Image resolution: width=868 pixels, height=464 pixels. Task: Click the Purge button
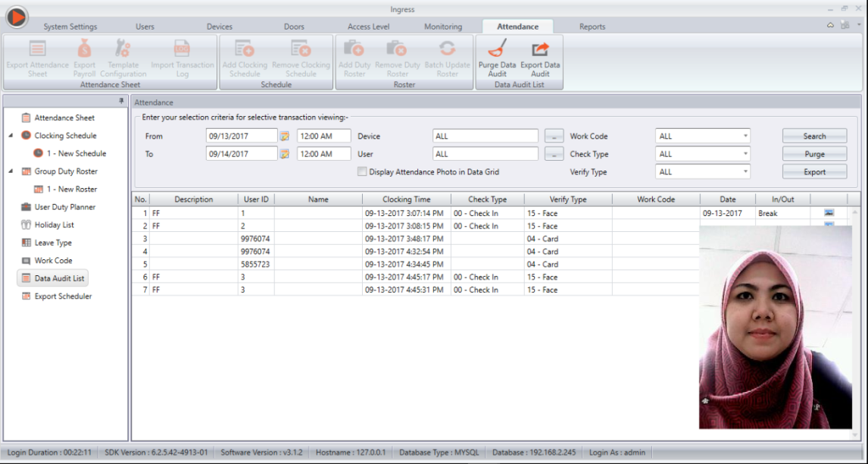tap(814, 154)
